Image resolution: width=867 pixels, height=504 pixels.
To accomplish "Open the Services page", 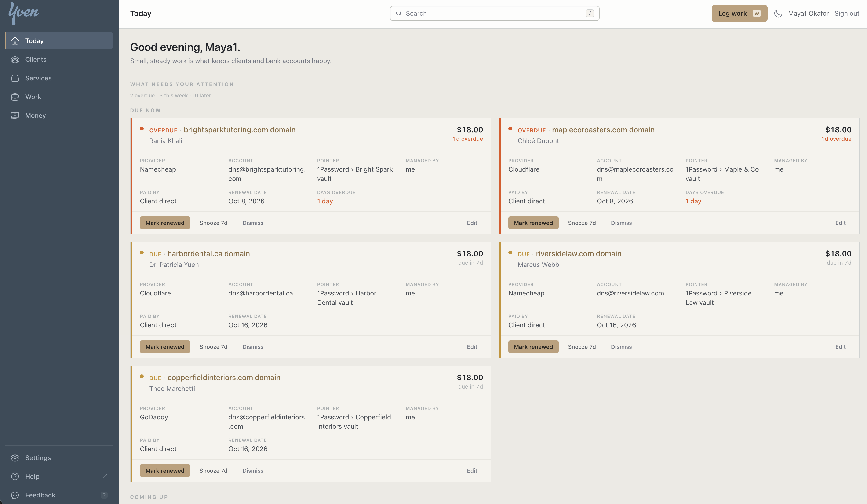I will tap(59, 78).
